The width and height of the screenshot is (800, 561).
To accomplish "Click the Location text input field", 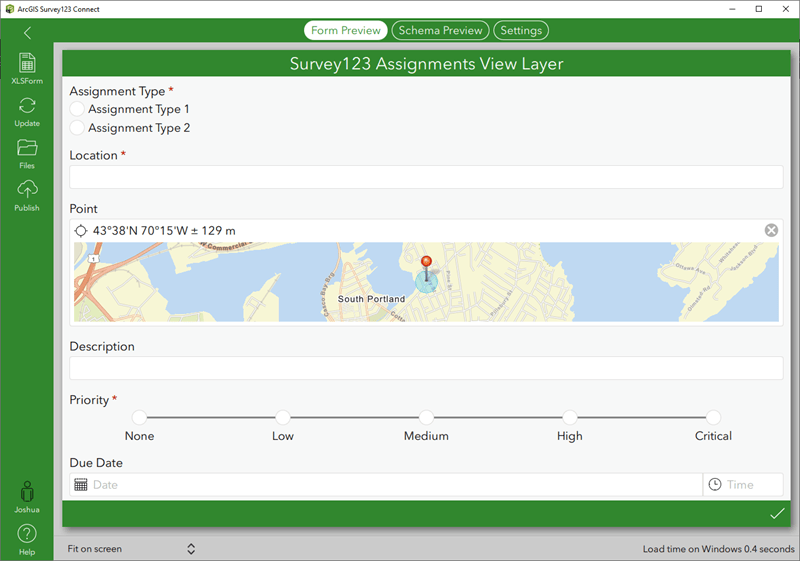I will [x=426, y=177].
